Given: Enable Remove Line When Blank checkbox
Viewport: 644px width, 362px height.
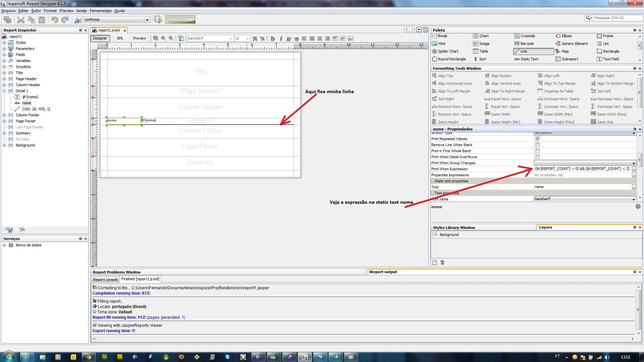Looking at the screenshot, I should coord(537,145).
